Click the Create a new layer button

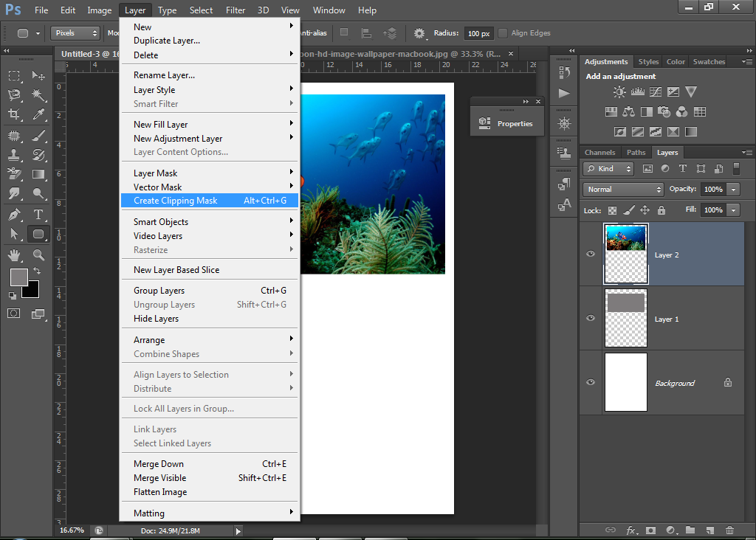(x=709, y=530)
